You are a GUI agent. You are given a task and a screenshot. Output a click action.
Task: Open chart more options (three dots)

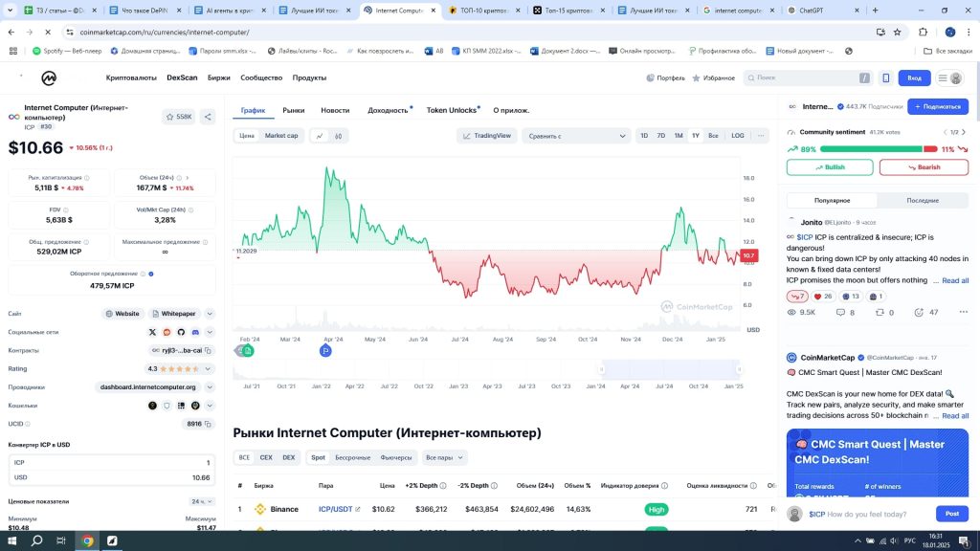tap(761, 136)
